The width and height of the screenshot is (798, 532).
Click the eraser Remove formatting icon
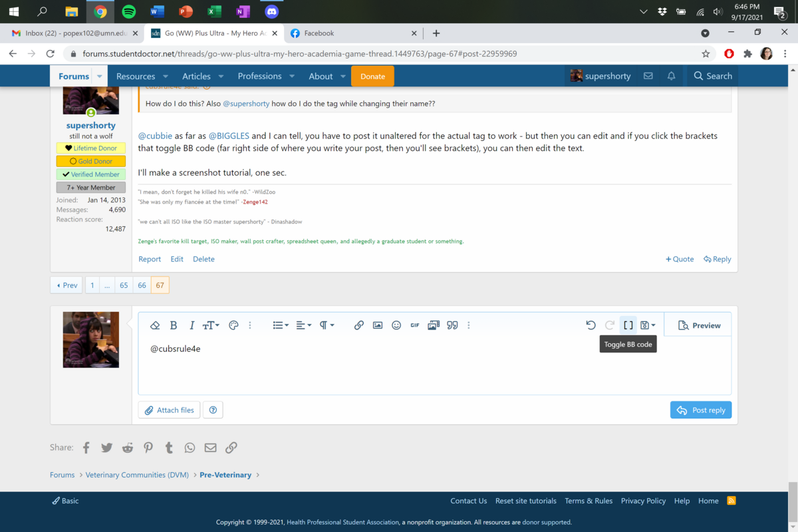pos(155,325)
